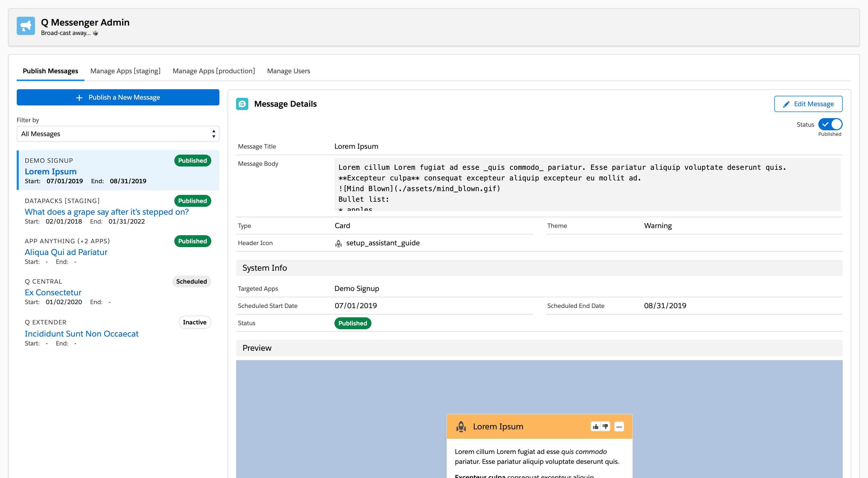
Task: Open the grape joke message link
Action: [x=106, y=212]
